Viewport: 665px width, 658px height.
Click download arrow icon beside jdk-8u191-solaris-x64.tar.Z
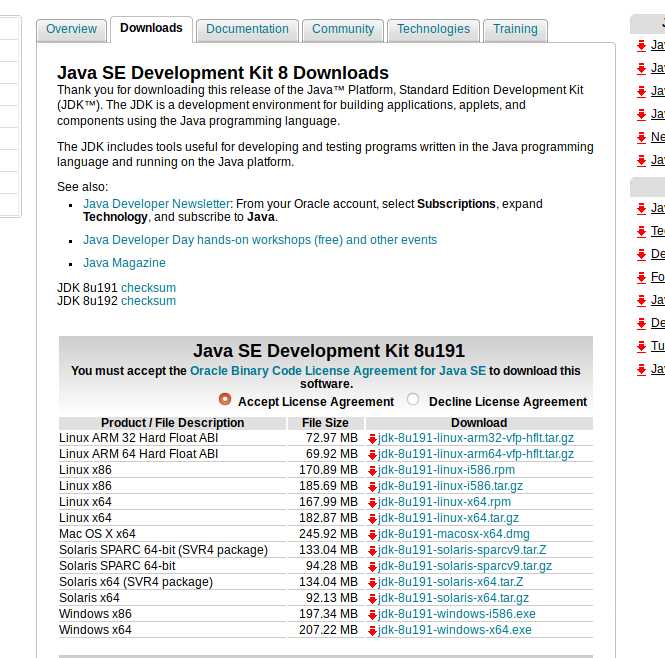(x=372, y=582)
